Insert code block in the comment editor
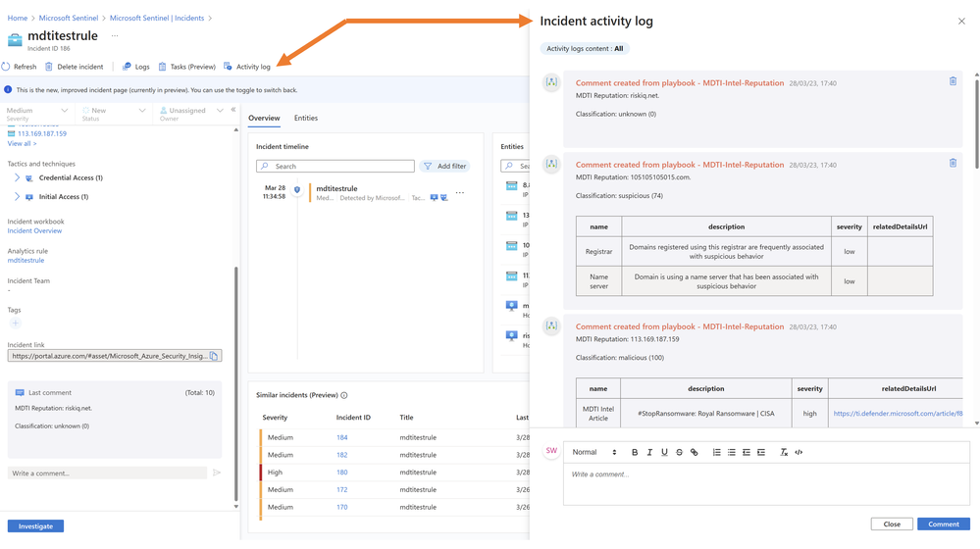The height and width of the screenshot is (549, 980). (799, 452)
